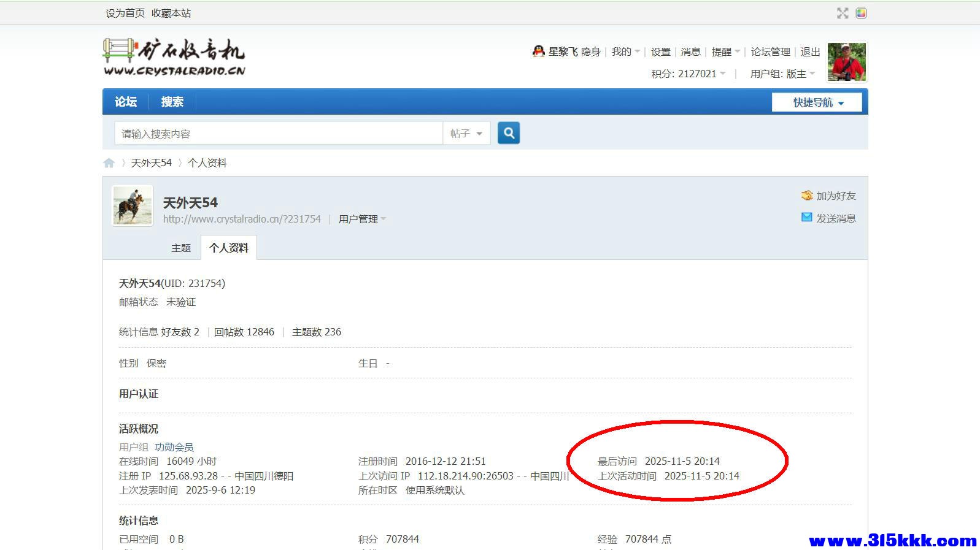Click the 已用空间 0 B value
Image resolution: width=980 pixels, height=550 pixels.
tap(177, 539)
